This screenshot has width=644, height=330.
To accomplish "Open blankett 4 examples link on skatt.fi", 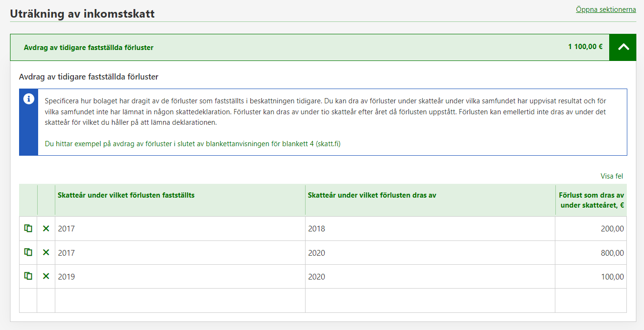I will pyautogui.click(x=193, y=144).
